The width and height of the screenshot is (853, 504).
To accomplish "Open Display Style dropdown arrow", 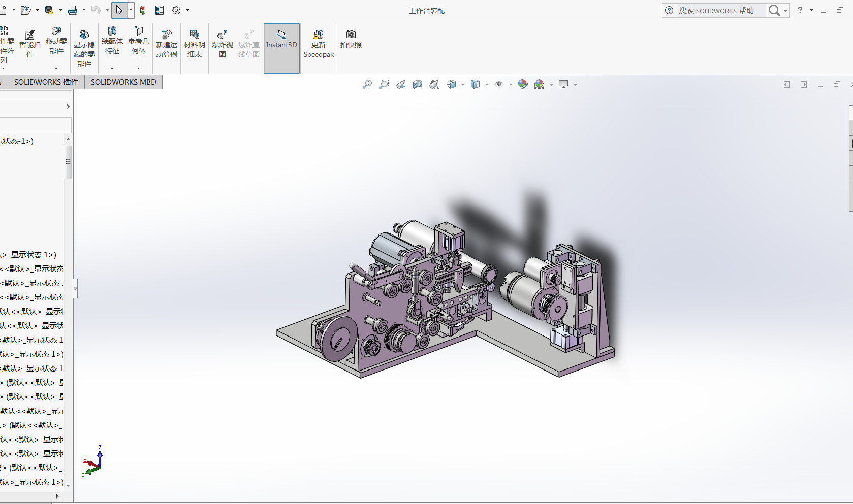I will coord(487,85).
